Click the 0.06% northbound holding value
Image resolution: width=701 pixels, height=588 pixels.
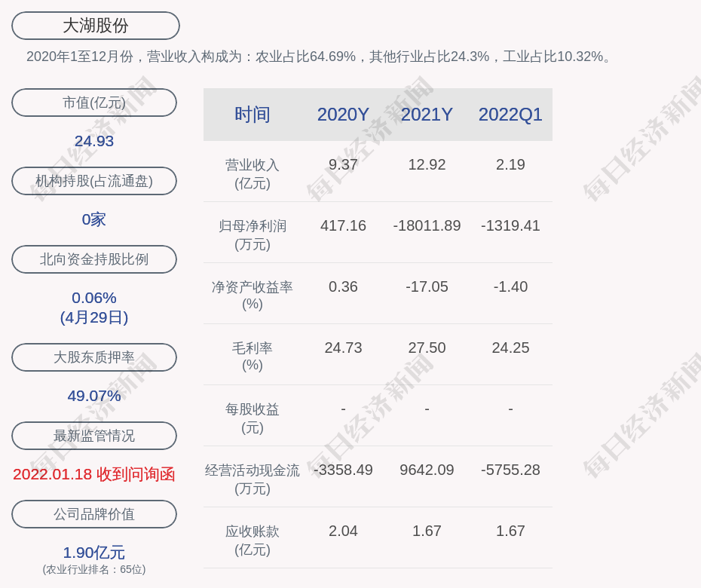click(94, 298)
